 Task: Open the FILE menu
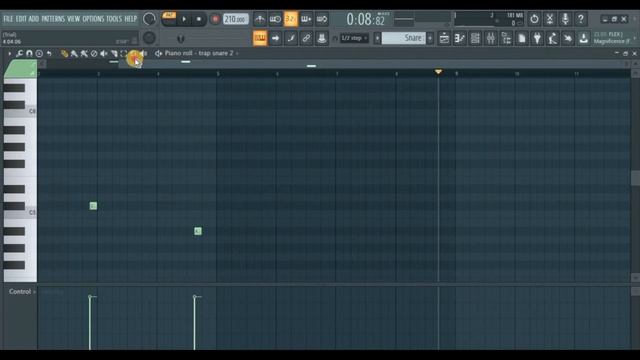8,19
